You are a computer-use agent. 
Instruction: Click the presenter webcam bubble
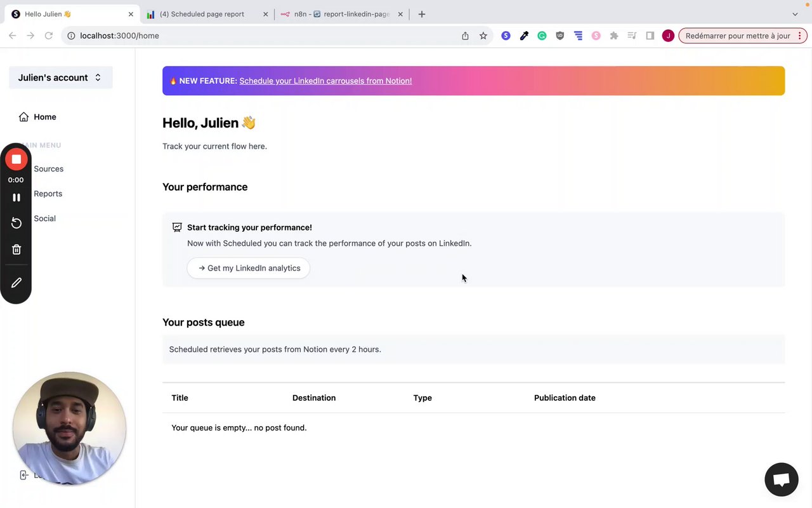click(69, 429)
